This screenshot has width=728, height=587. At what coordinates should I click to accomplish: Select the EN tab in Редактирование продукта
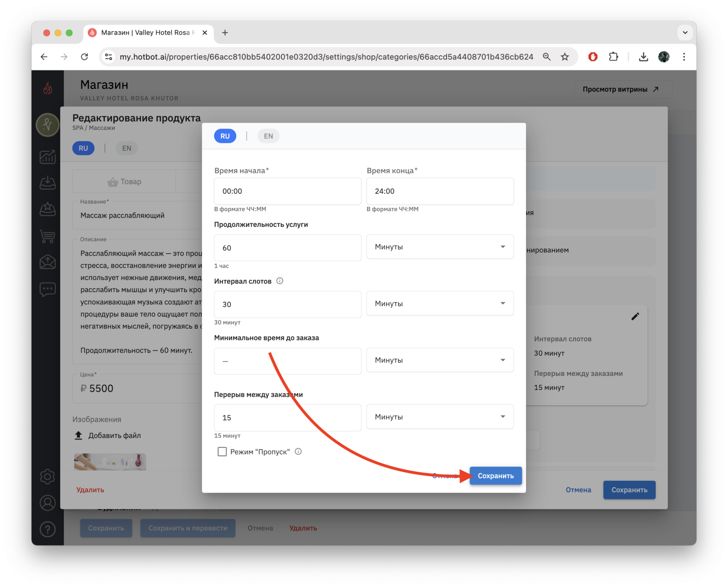127,148
